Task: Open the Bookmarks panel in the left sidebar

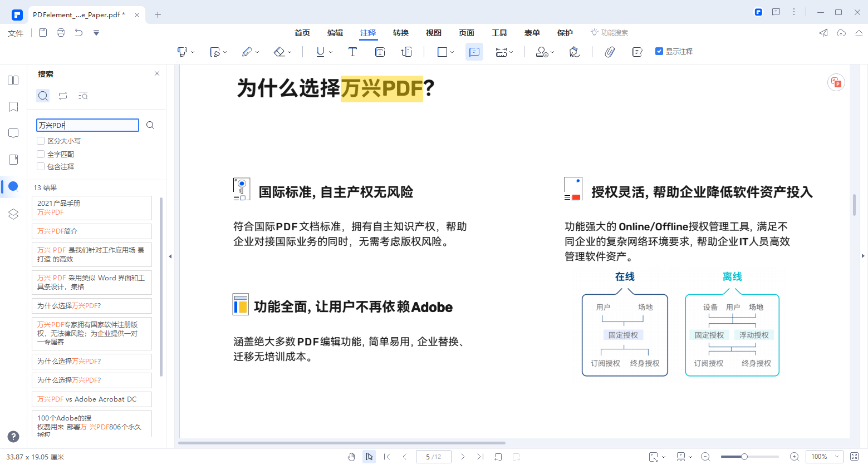Action: [13, 107]
